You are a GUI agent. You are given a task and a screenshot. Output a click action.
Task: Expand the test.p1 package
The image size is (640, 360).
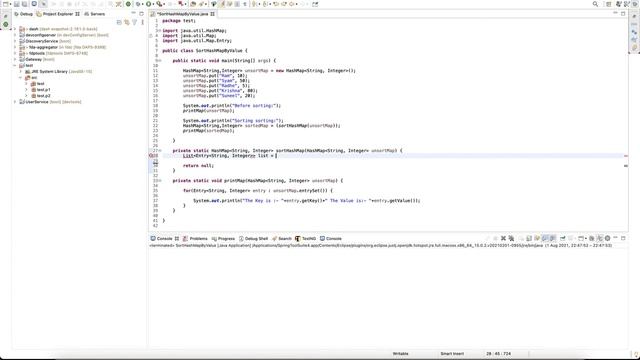coord(27,90)
